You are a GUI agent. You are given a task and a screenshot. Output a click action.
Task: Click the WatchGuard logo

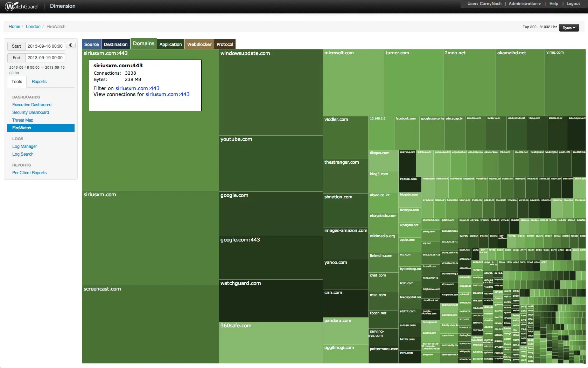tap(21, 6)
